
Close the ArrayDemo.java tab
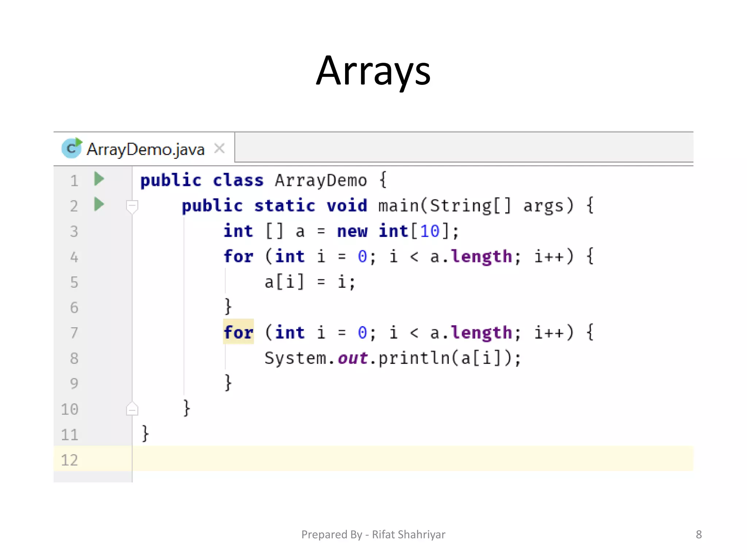click(x=219, y=148)
